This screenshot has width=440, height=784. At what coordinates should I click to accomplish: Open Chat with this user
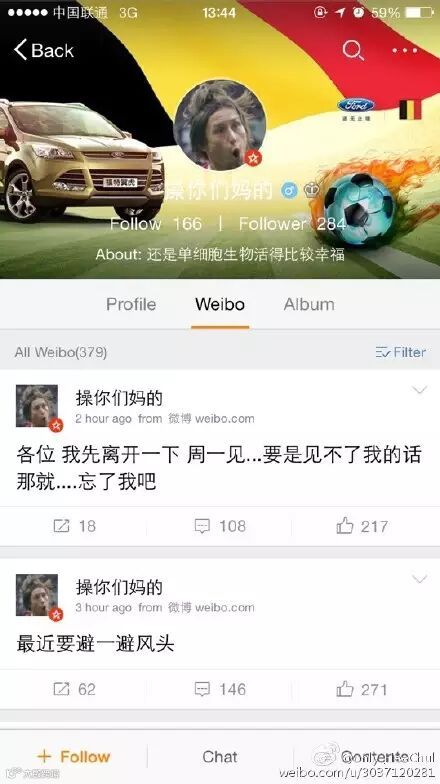pyautogui.click(x=220, y=756)
